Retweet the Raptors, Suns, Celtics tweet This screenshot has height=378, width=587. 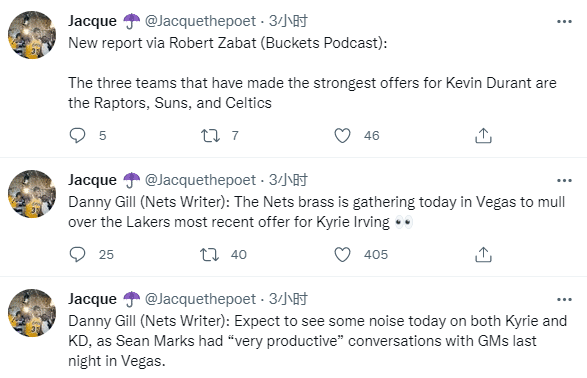click(x=210, y=135)
